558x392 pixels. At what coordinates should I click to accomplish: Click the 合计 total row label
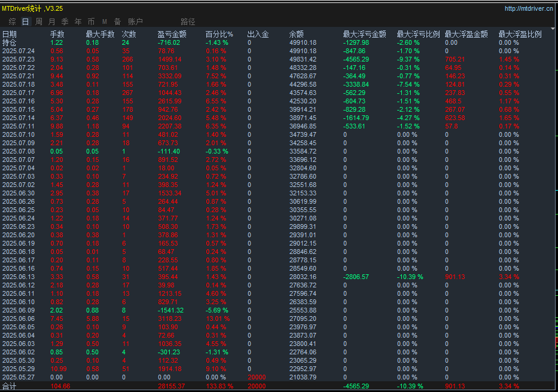(x=9, y=386)
